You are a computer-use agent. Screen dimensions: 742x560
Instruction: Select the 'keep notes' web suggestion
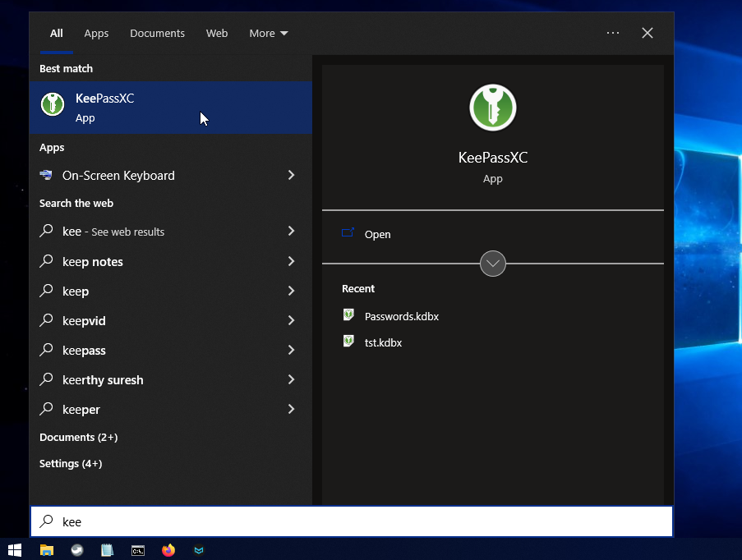(92, 262)
